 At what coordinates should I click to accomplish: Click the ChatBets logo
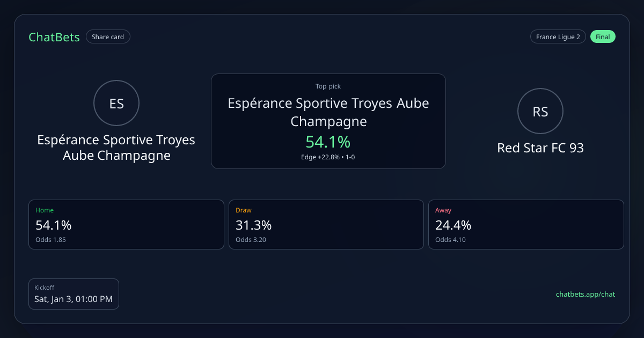coord(54,37)
